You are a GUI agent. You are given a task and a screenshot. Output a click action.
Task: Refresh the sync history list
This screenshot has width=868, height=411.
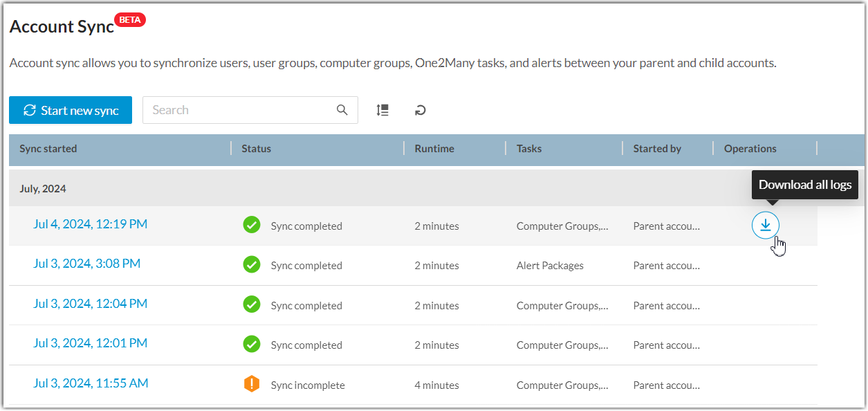pyautogui.click(x=420, y=109)
